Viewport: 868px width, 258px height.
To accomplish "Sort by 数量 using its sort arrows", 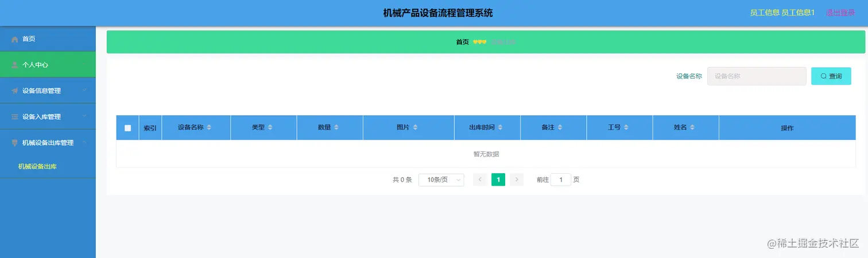I will [x=336, y=127].
